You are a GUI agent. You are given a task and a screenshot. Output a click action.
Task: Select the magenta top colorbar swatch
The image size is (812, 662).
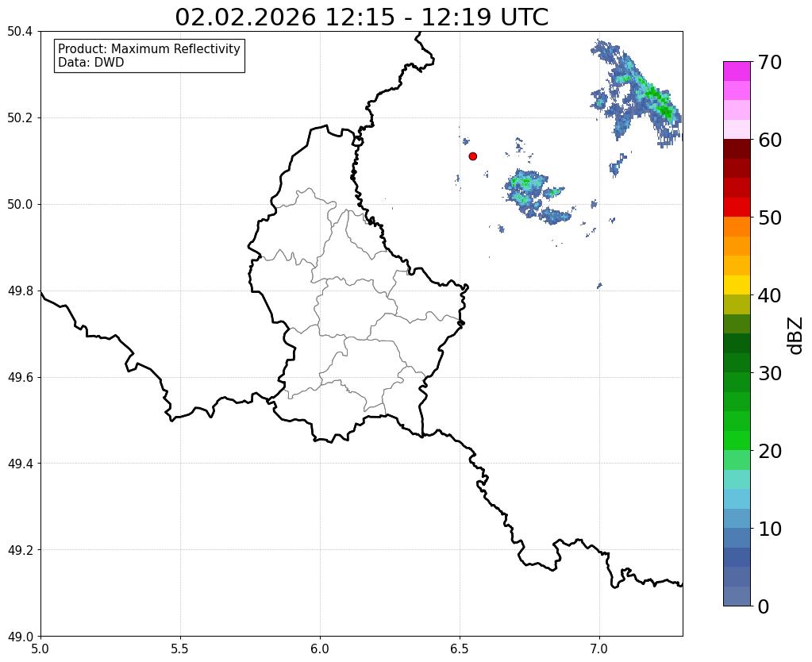737,71
